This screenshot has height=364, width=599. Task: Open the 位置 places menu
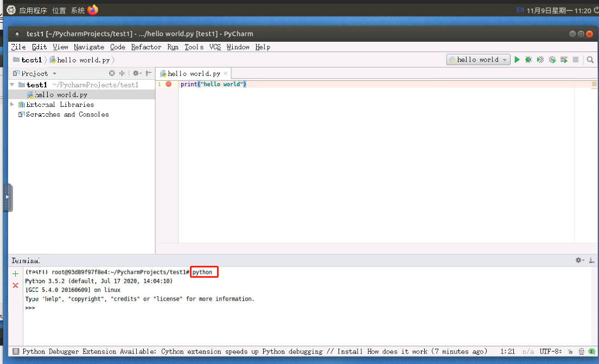(x=59, y=10)
